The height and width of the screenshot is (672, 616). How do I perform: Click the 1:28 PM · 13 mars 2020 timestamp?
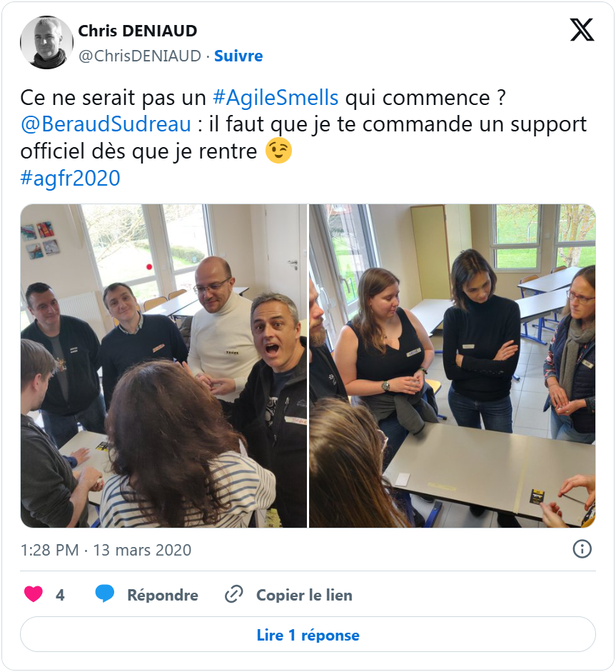pyautogui.click(x=106, y=550)
